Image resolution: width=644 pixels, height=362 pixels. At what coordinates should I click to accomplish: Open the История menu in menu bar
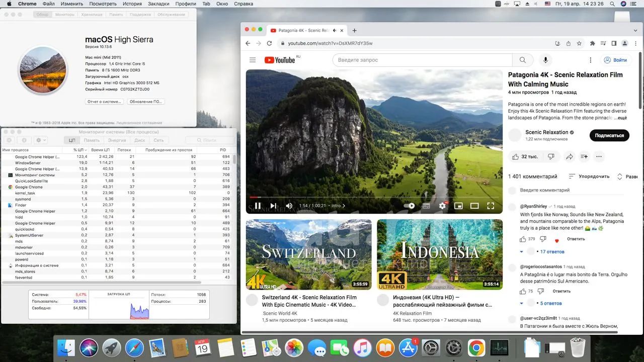coord(132,4)
